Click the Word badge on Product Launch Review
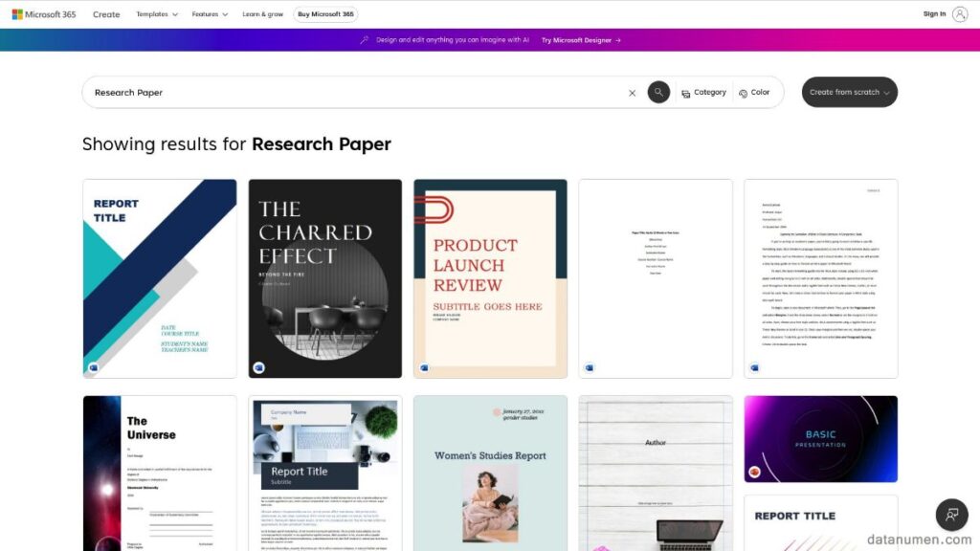Image resolution: width=980 pixels, height=551 pixels. tap(425, 365)
